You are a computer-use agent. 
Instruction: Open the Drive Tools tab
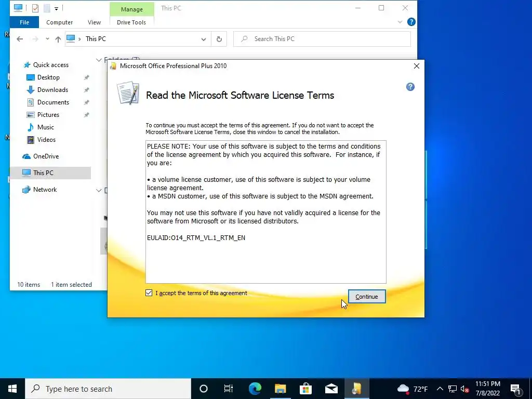(x=131, y=22)
